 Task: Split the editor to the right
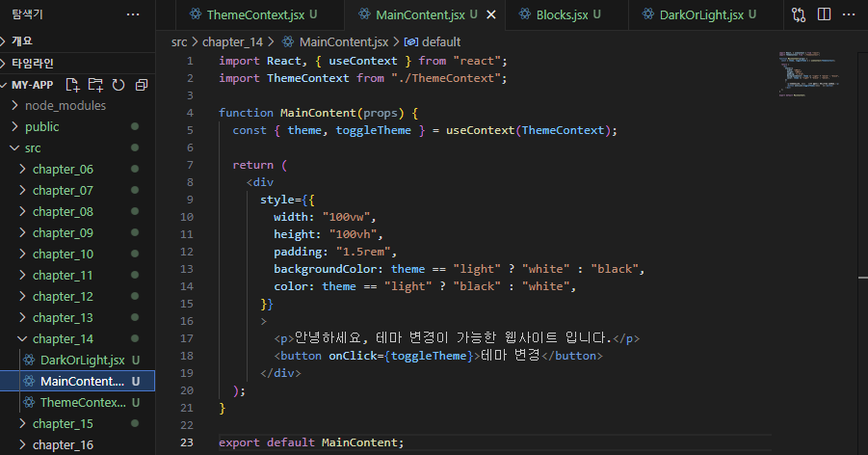pyautogui.click(x=825, y=14)
